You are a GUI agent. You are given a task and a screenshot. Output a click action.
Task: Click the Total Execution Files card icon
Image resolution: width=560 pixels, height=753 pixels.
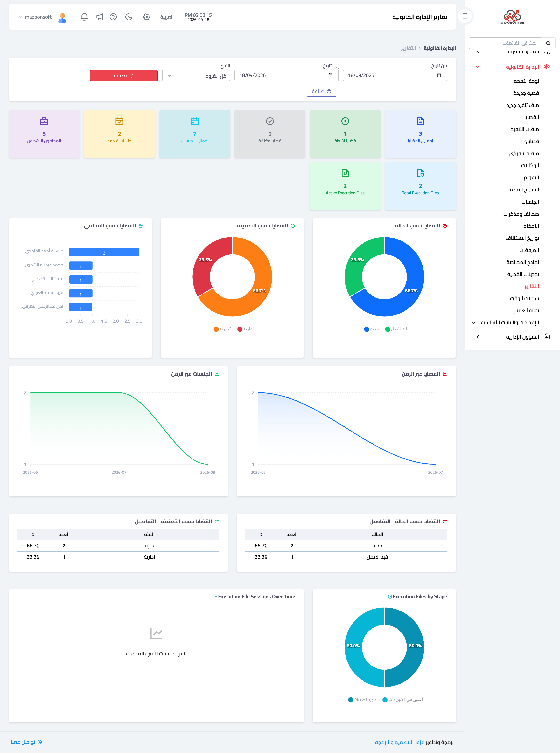[x=420, y=173]
